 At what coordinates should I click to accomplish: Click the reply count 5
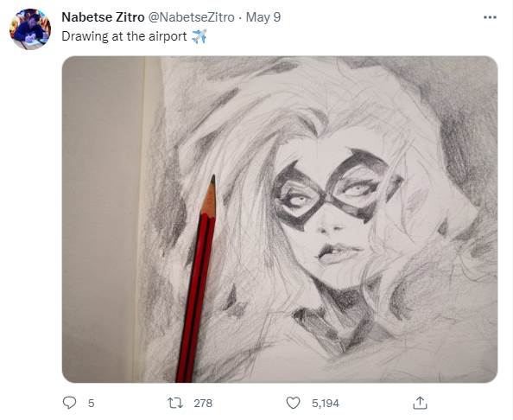[91, 403]
